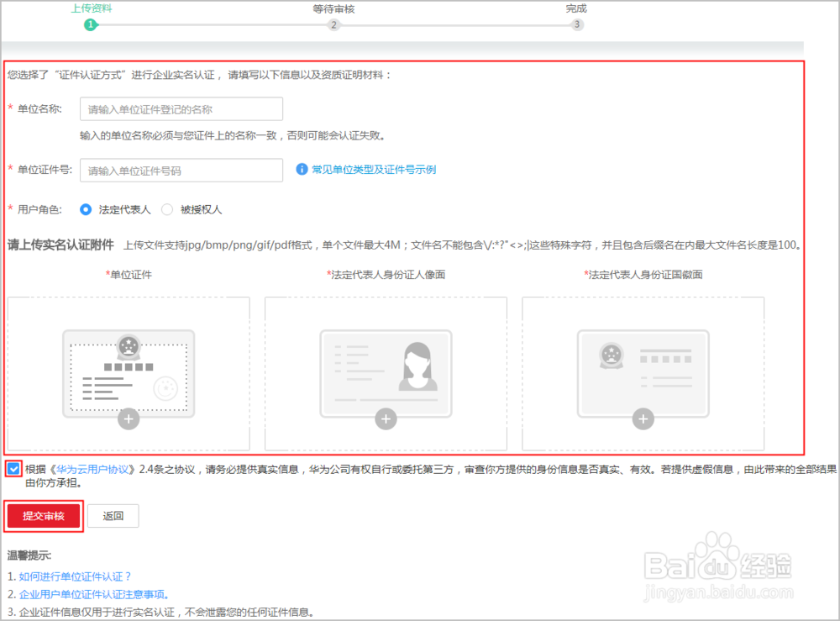Click the *法定代表人身份证人像面 label
Viewport: 840px width, 621px height.
point(386,274)
